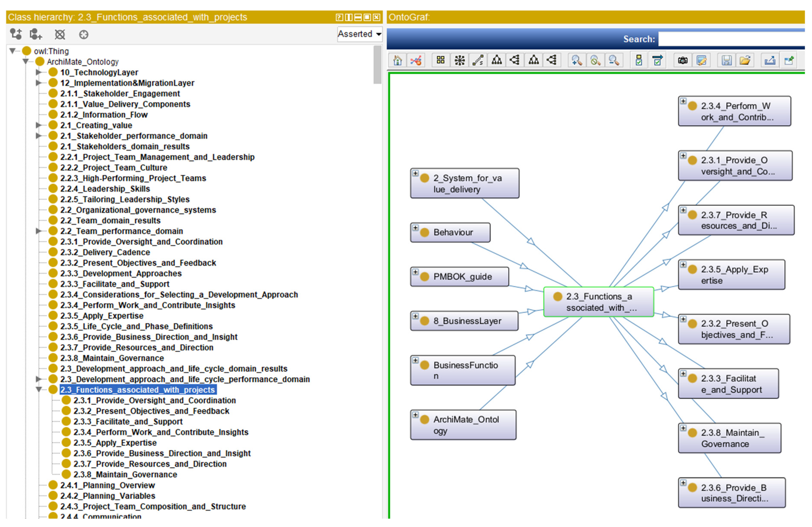Click the 8_BusinessLayer graph node
This screenshot has width=812, height=527.
(467, 321)
